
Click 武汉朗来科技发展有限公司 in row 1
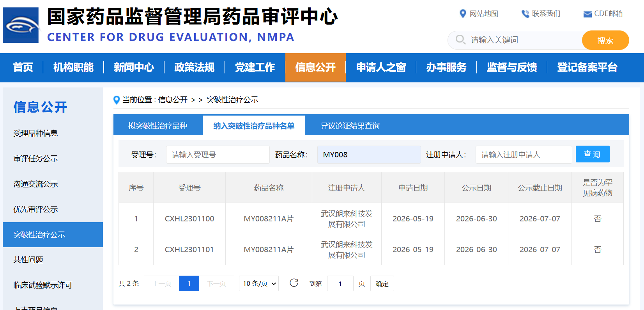(347, 219)
